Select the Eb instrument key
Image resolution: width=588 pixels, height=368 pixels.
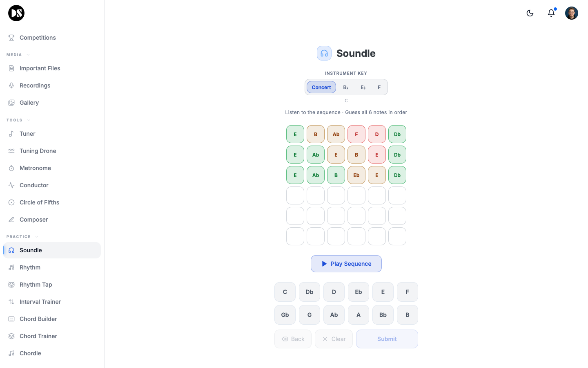coord(363,87)
